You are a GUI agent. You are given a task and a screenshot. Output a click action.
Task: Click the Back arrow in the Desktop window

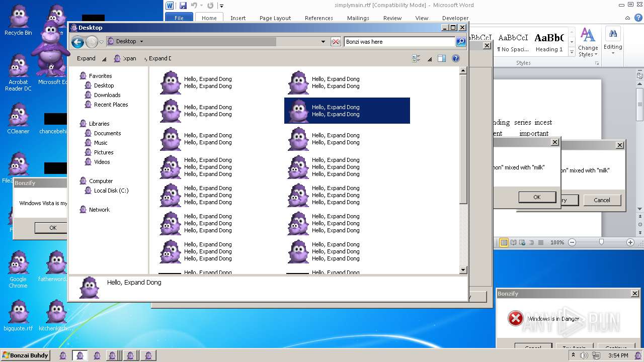click(x=77, y=42)
